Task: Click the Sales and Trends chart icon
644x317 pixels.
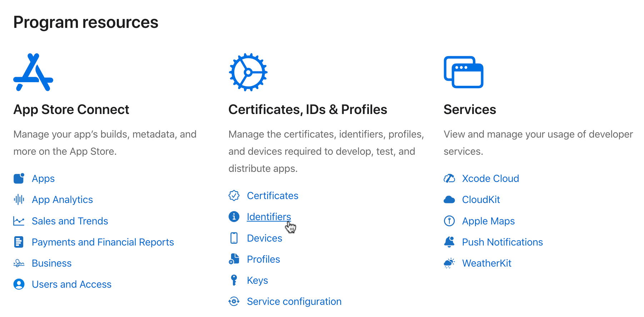Action: pos(19,221)
